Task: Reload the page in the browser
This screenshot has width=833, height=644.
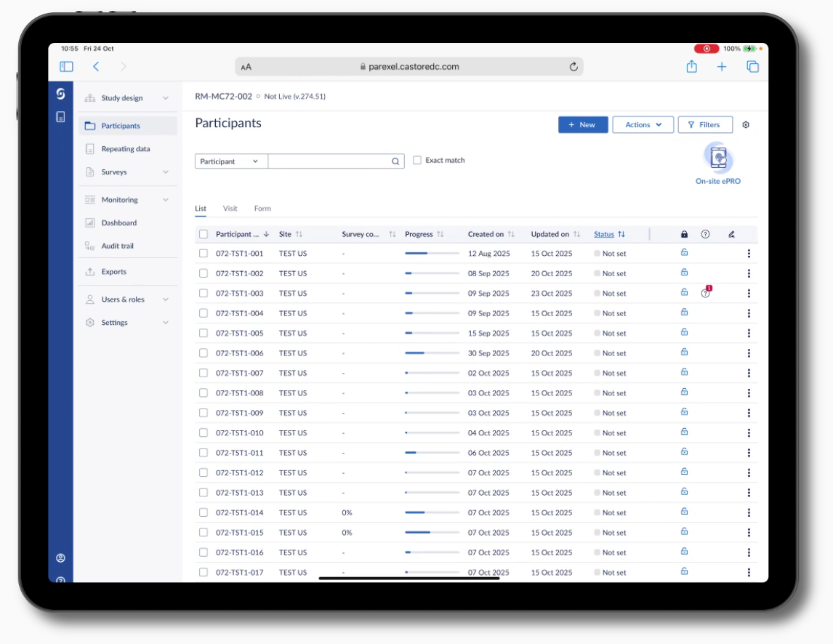Action: coord(574,67)
